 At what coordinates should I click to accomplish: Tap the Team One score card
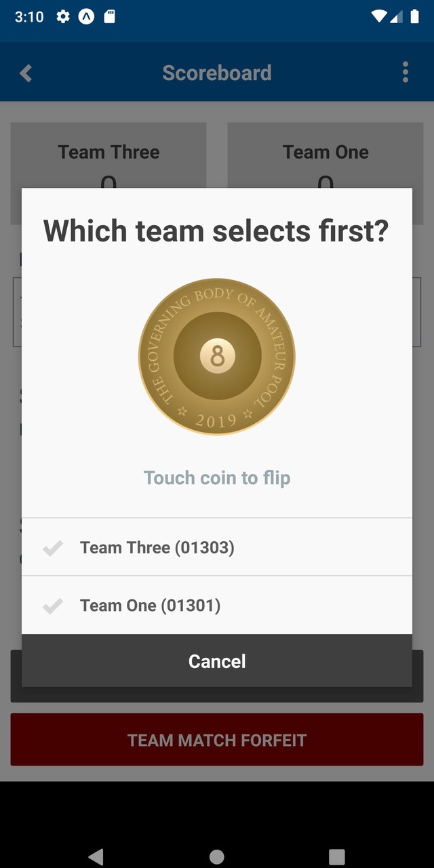325,155
